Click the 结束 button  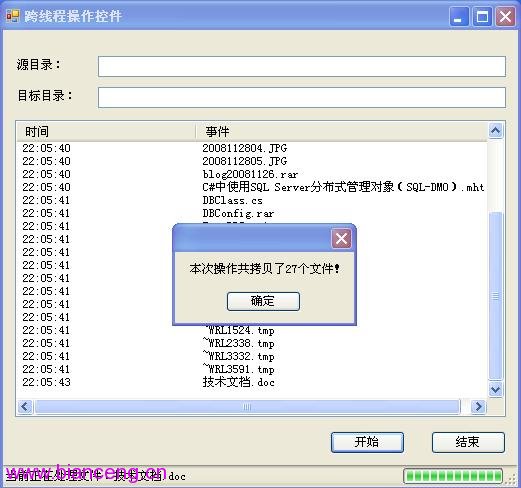[468, 442]
